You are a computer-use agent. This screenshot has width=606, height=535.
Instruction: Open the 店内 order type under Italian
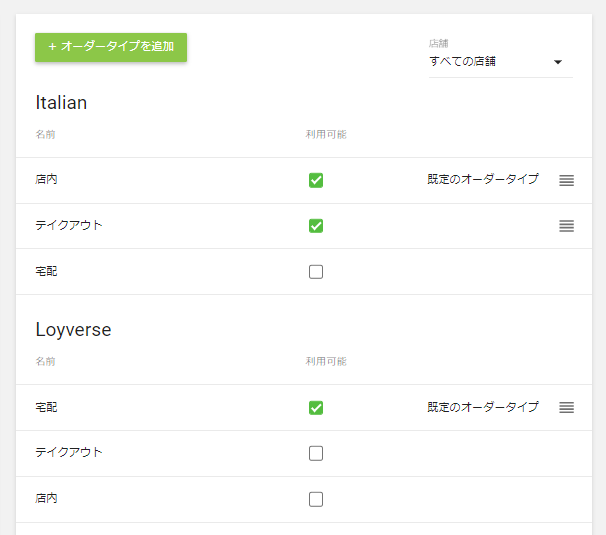(x=47, y=180)
